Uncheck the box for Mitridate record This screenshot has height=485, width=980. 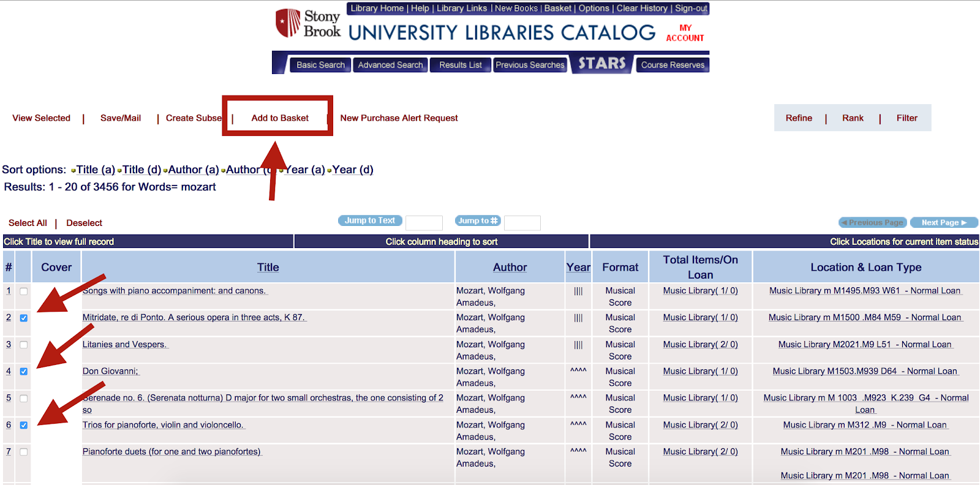24,318
